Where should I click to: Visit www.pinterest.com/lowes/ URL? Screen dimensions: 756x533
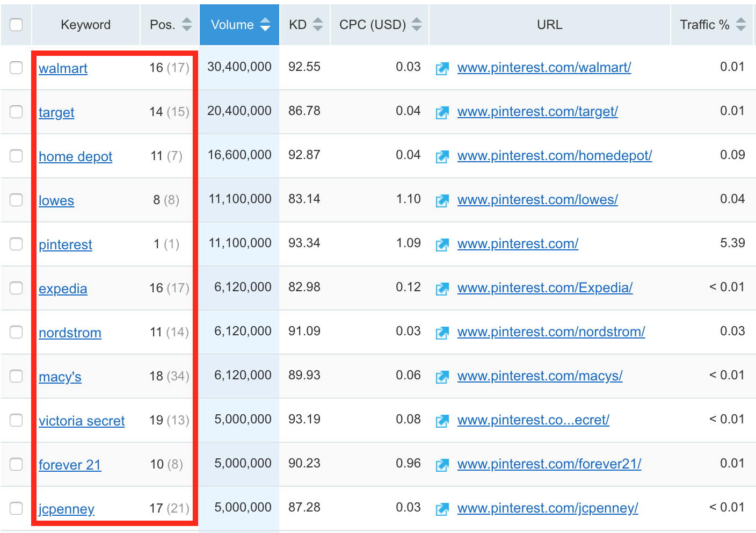[537, 200]
